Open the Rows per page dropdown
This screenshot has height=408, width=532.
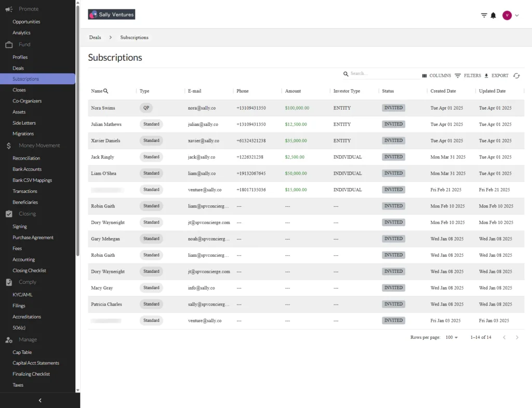(451, 337)
